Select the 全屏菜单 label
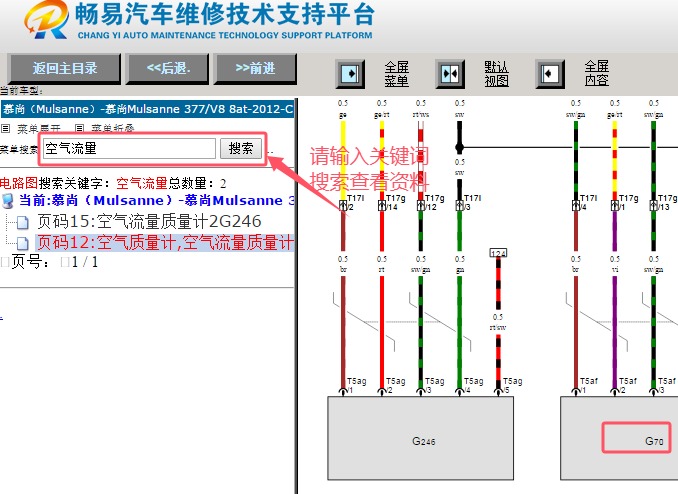678x494 pixels. coord(397,74)
